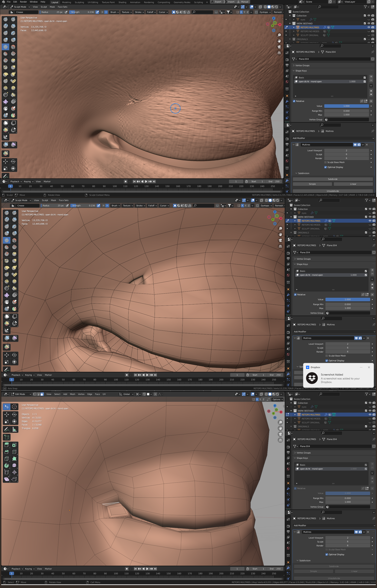Toggle proportional editing in Edit Mode header
This screenshot has width=377, height=588.
(x=155, y=394)
